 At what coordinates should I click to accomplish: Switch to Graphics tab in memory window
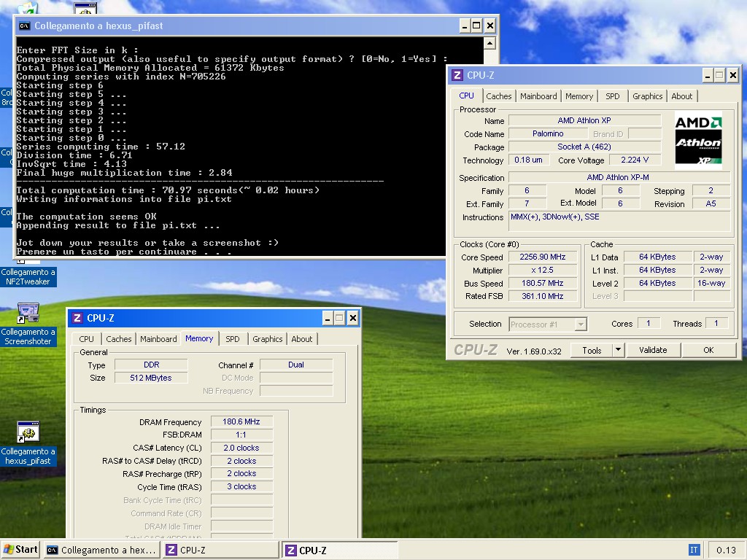[267, 339]
